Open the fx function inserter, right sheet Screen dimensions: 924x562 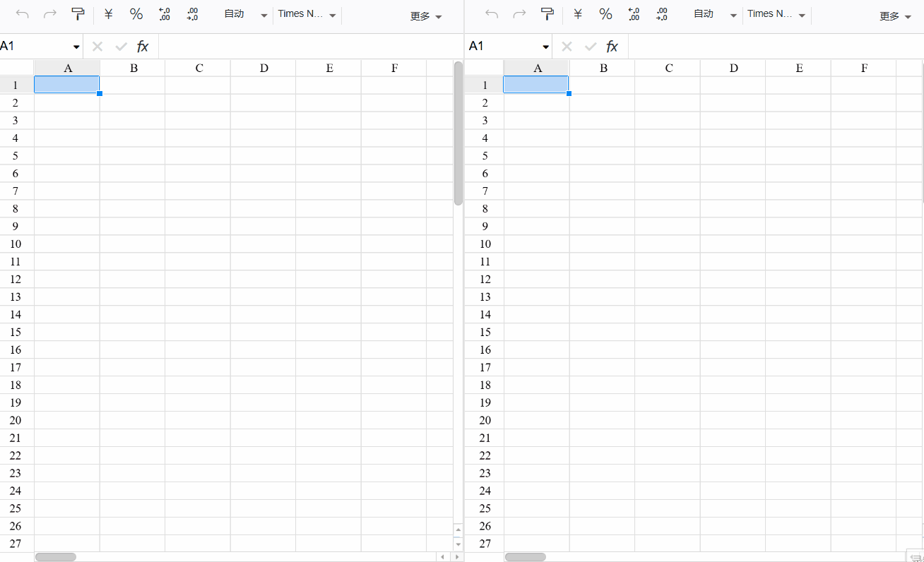[x=612, y=47]
